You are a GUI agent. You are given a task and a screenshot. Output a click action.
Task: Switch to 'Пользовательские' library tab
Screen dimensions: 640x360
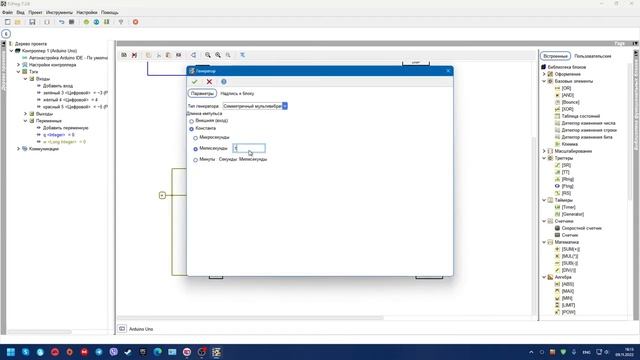tap(593, 56)
